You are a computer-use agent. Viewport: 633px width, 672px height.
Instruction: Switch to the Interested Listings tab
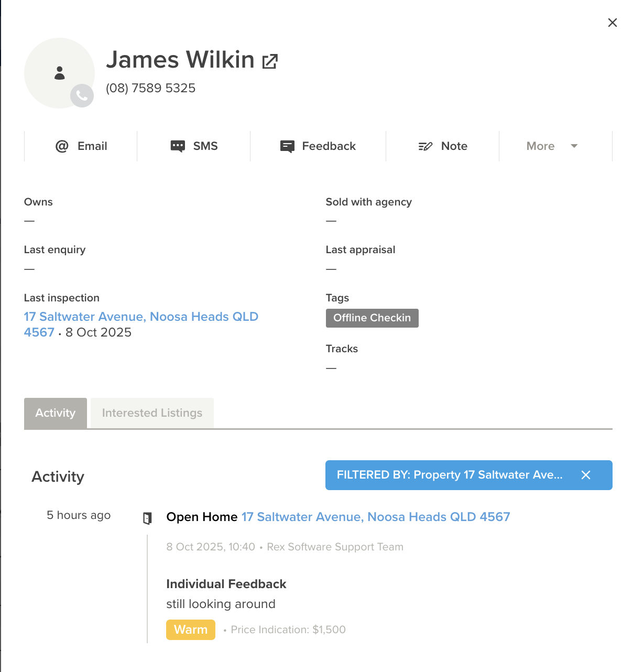point(152,413)
